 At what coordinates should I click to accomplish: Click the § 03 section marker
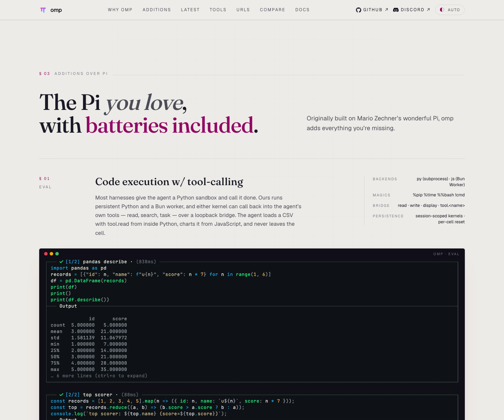pos(44,73)
